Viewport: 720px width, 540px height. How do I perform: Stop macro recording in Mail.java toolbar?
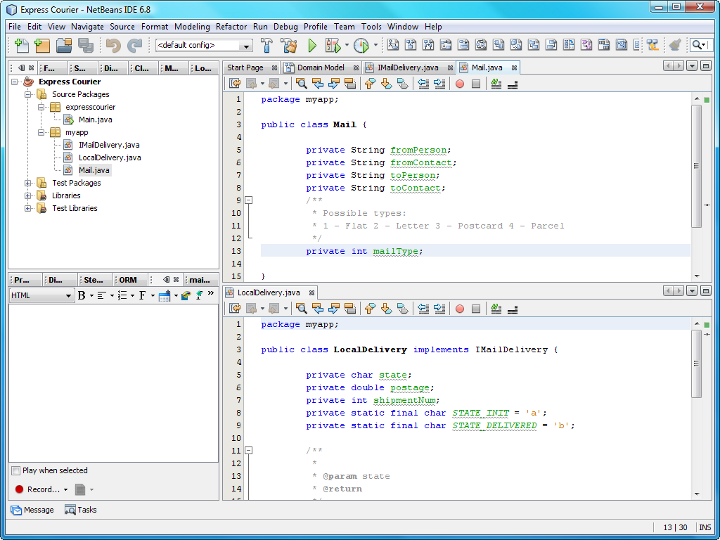tap(476, 84)
